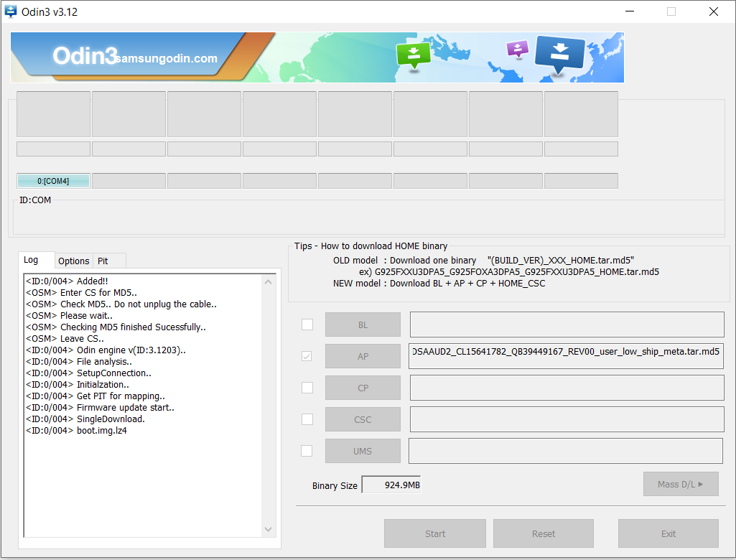Click the CP file button
This screenshot has height=560, width=736.
tap(363, 388)
